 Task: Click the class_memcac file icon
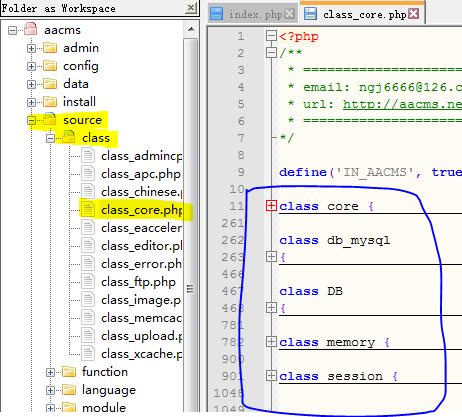88,318
